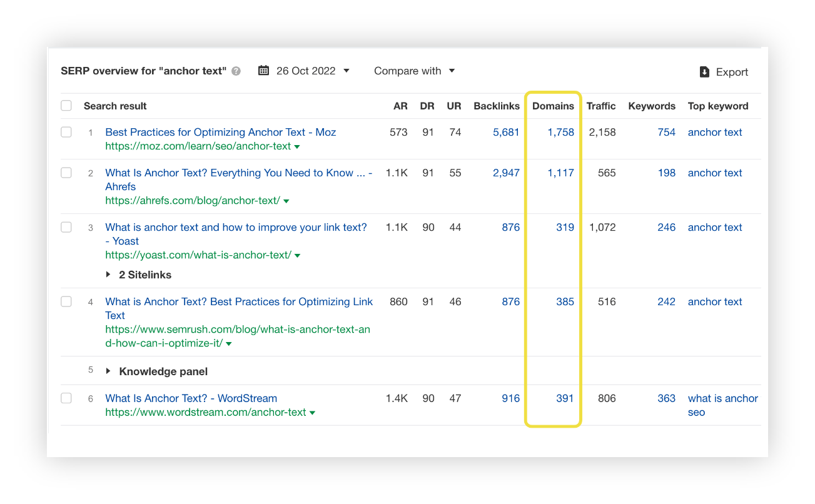Expand the 2 Sitelinks disclosure triangle

[x=108, y=274]
